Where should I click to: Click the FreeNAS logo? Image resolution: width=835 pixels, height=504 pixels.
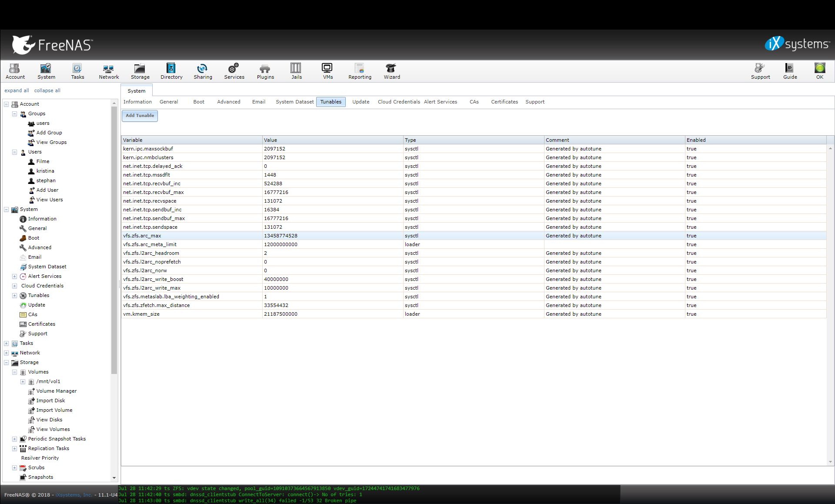pyautogui.click(x=52, y=44)
